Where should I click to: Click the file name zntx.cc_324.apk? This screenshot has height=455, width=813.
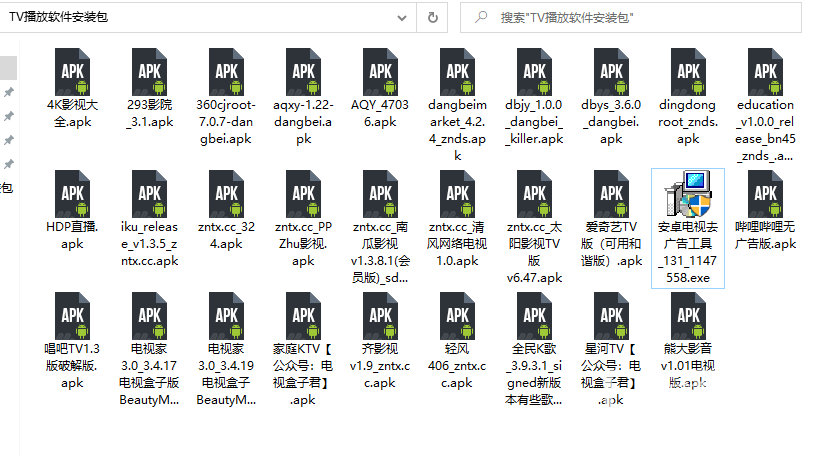pyautogui.click(x=227, y=235)
